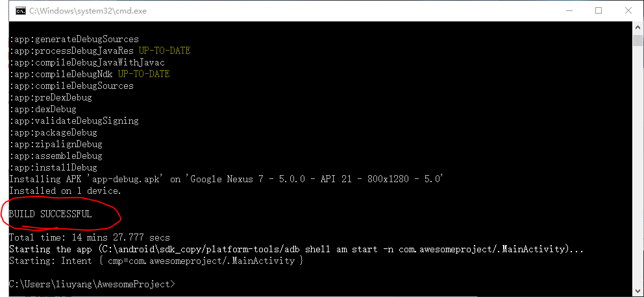The height and width of the screenshot is (297, 644).
Task: Click the :app:installDebug task line
Action: [53, 167]
